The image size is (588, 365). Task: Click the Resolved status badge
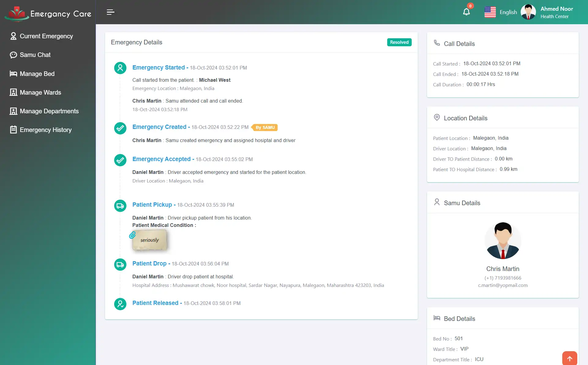[399, 42]
